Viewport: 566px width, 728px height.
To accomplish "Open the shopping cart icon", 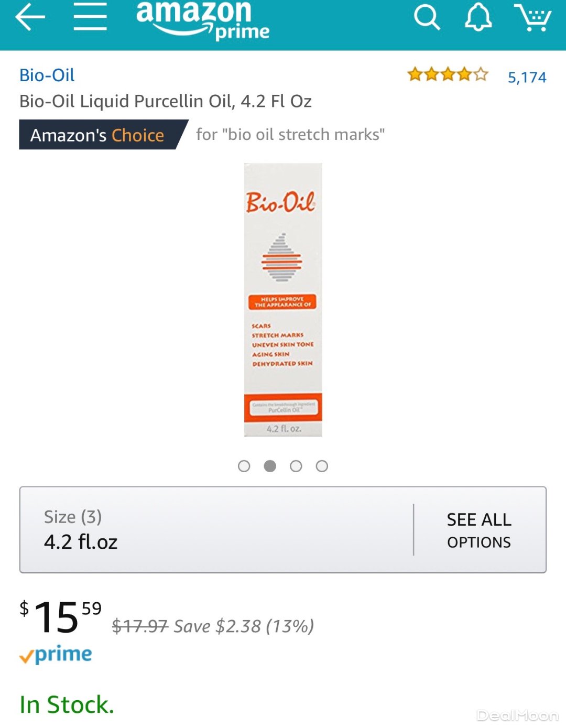I will coord(532,18).
